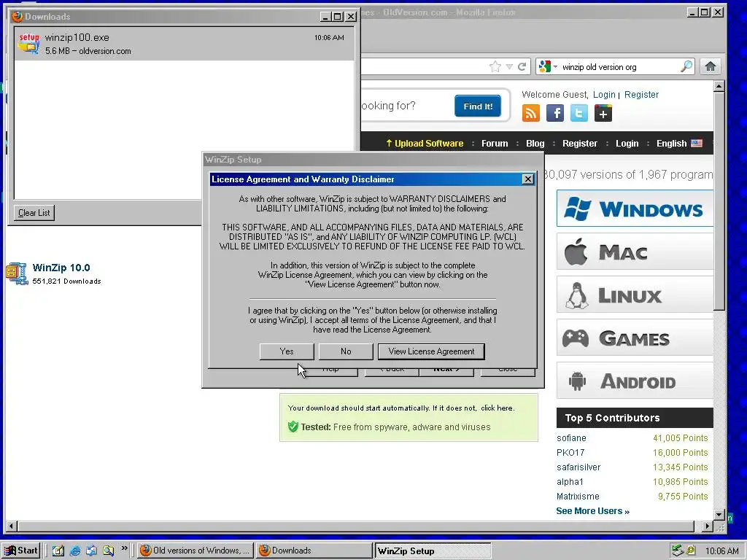Open the English language selector
This screenshot has width=747, height=560.
(679, 144)
